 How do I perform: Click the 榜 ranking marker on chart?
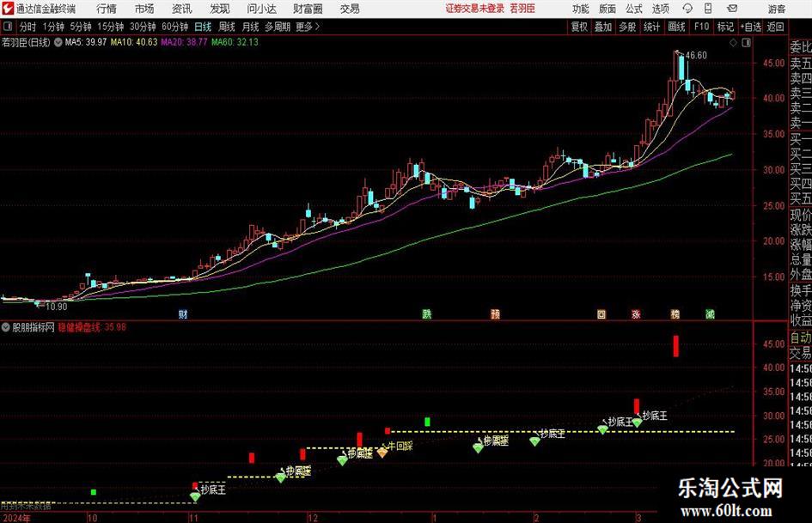pyautogui.click(x=675, y=313)
